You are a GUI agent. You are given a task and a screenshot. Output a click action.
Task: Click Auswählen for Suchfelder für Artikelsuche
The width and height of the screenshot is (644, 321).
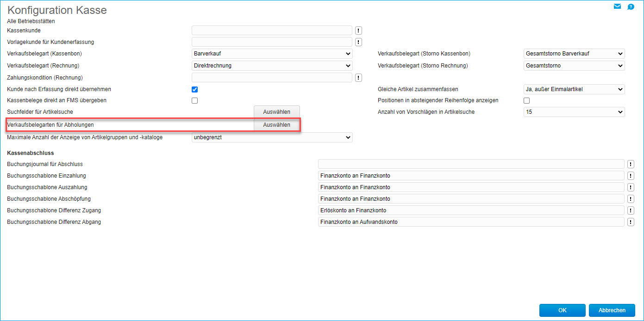277,112
